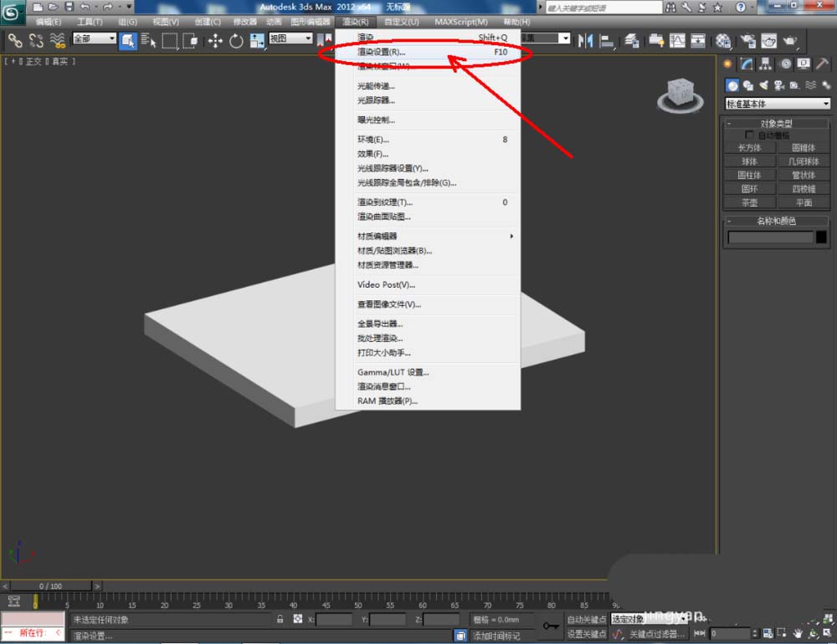Click the 茶壶 teapot button
This screenshot has width=837, height=644.
[x=749, y=202]
